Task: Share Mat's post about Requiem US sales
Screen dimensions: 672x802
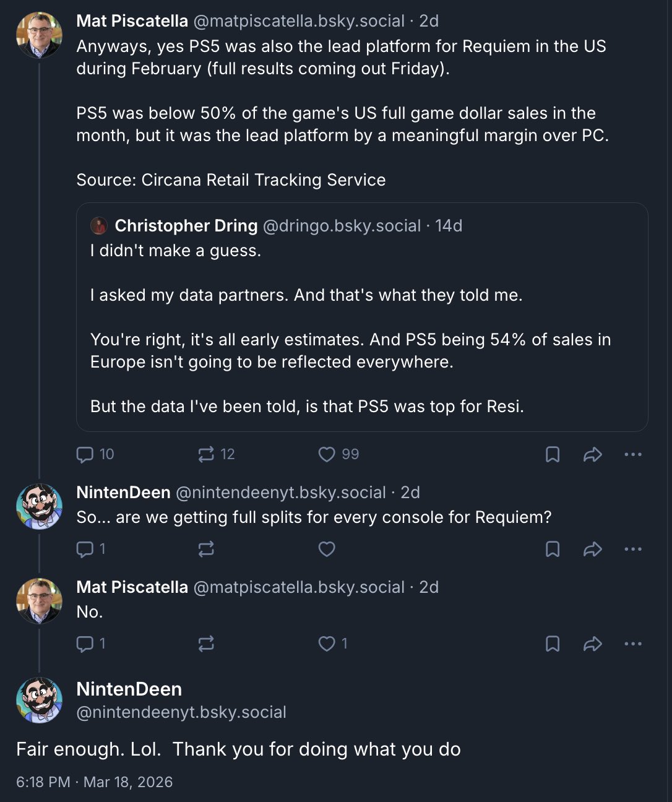Action: [x=593, y=454]
